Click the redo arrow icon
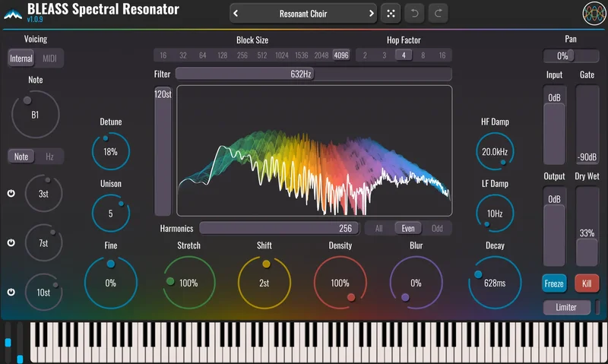The image size is (608, 364). click(x=439, y=14)
